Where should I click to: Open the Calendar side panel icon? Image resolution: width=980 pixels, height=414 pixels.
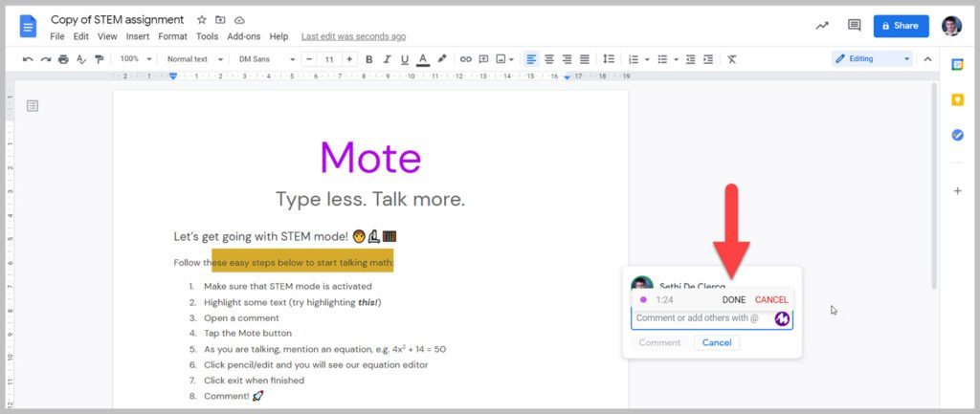click(x=957, y=64)
